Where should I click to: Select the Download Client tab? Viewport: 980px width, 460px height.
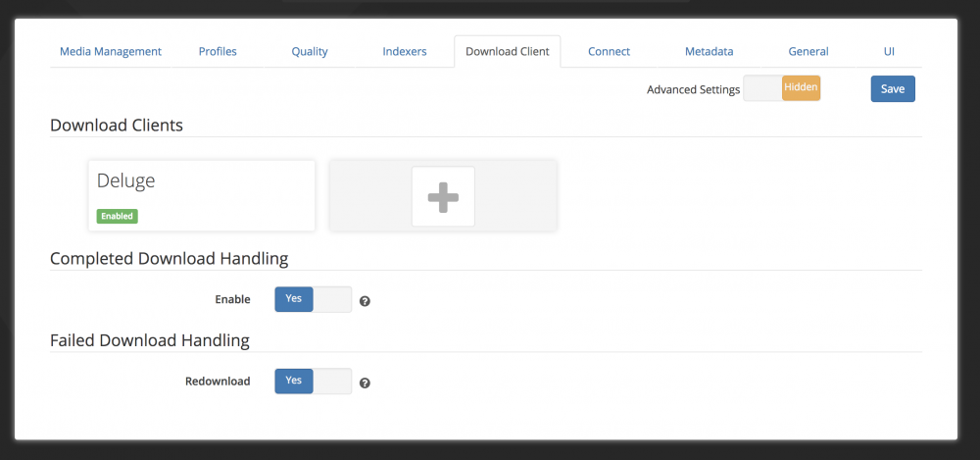508,51
